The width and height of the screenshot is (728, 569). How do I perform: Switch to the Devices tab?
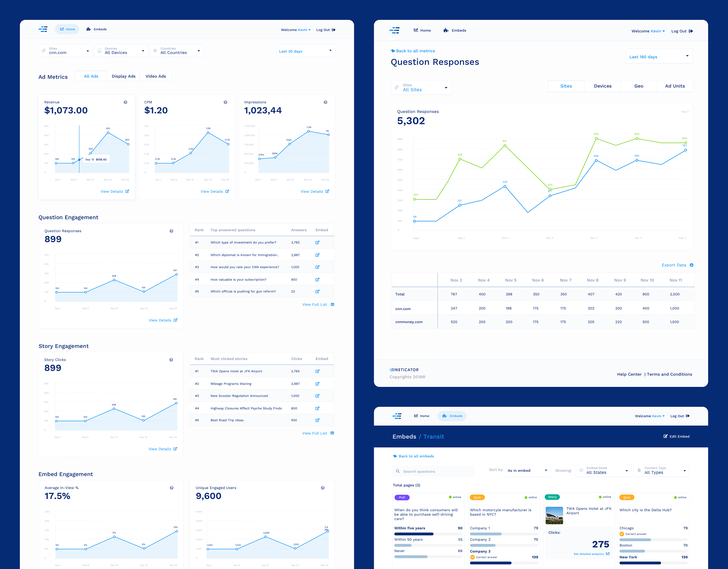point(603,86)
